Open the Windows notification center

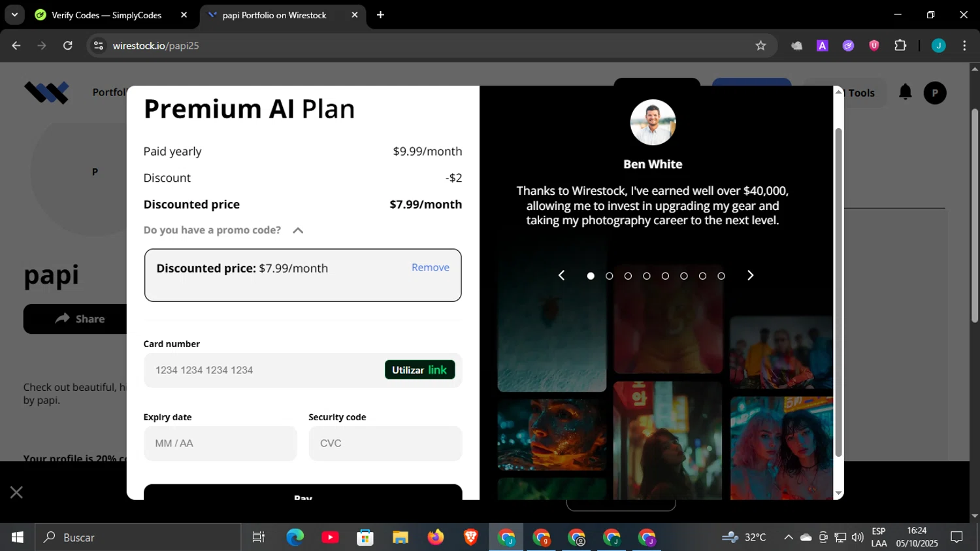click(x=956, y=537)
